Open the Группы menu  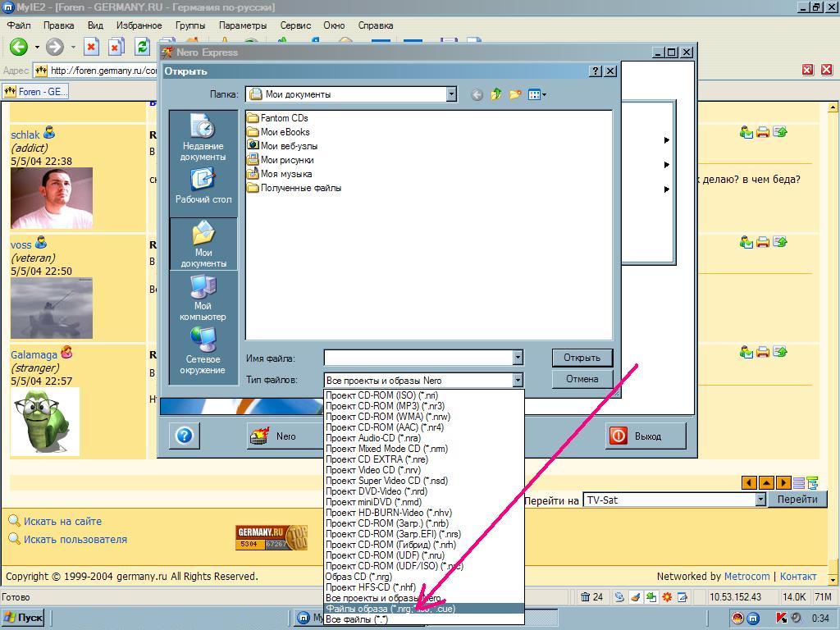tap(190, 25)
